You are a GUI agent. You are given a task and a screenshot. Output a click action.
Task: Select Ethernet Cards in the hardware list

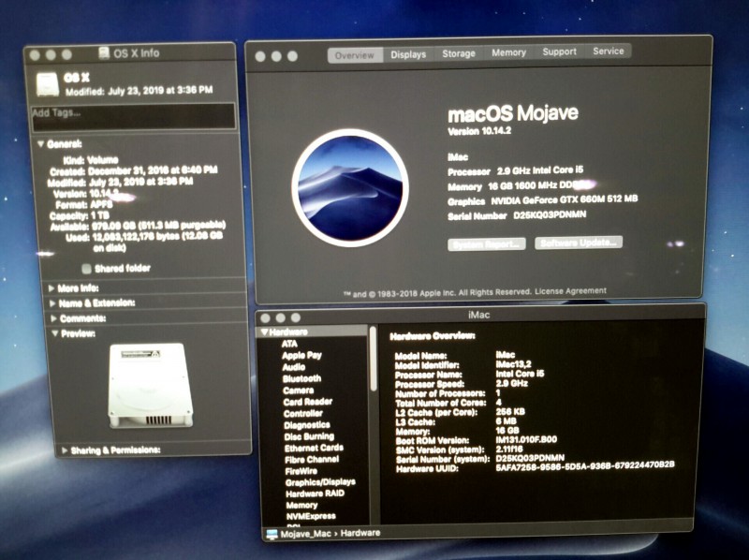coord(314,448)
